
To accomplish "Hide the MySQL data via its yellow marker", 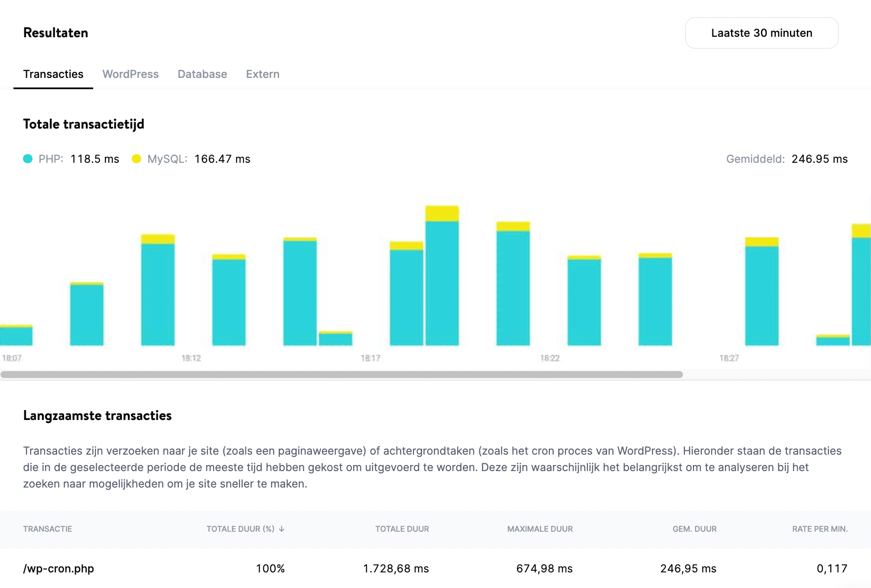I will [138, 159].
